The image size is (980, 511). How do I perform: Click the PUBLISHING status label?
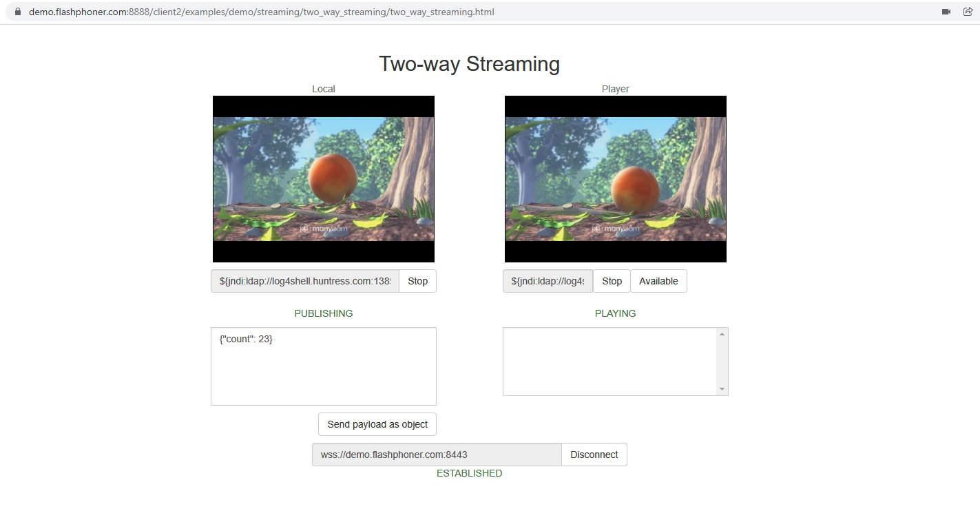324,313
